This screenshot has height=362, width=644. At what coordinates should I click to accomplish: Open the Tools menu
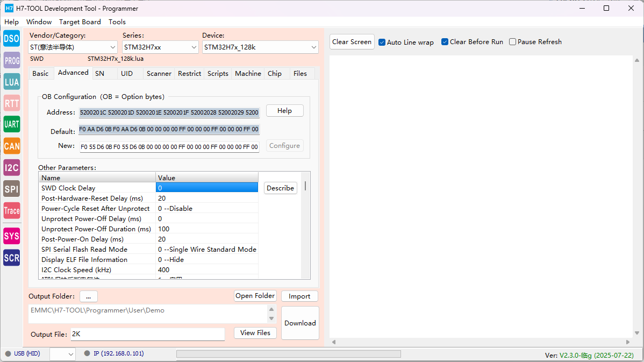(117, 22)
